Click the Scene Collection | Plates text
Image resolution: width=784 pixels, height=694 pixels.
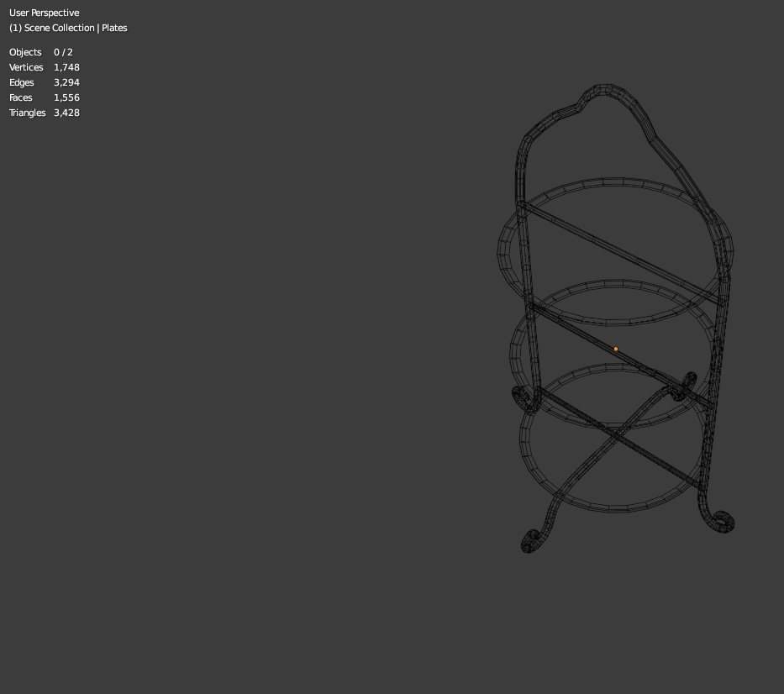click(x=68, y=28)
